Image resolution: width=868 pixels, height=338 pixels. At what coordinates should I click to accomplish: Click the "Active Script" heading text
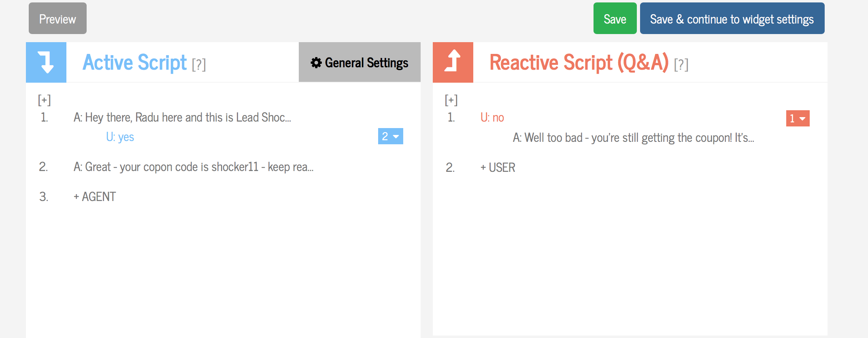click(134, 62)
